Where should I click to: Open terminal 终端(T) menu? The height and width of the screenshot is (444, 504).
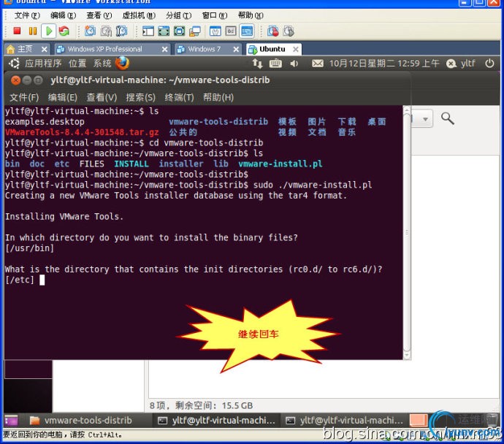pos(179,97)
